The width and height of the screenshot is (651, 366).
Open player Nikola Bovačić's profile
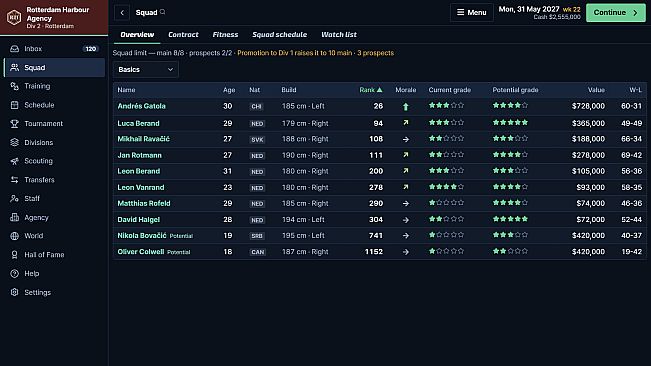pyautogui.click(x=142, y=235)
